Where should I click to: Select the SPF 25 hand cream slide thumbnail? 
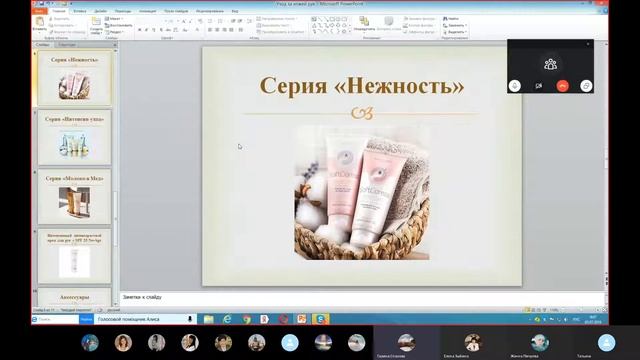click(74, 256)
